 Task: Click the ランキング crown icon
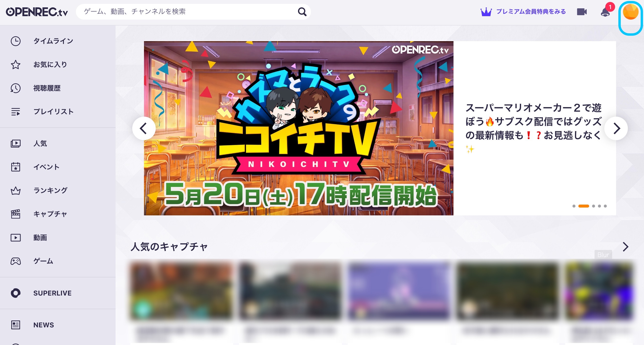15,191
